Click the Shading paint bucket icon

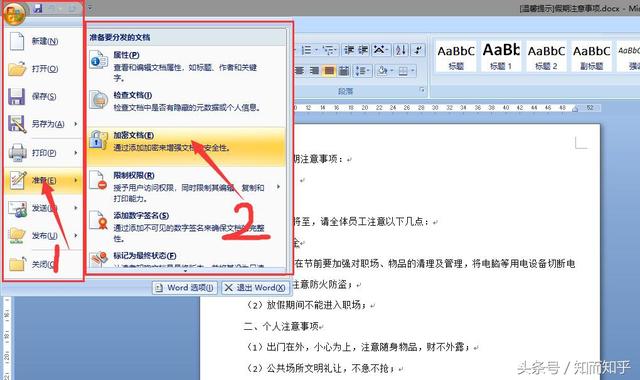[x=382, y=71]
